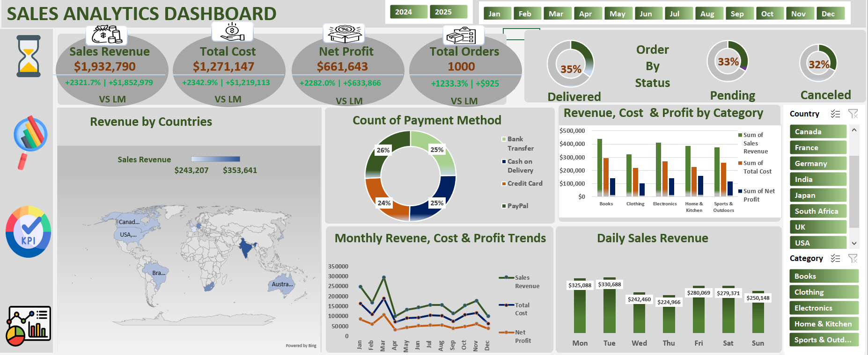Open the magnifier chart analysis icon
This screenshot has width=868, height=355.
click(29, 140)
